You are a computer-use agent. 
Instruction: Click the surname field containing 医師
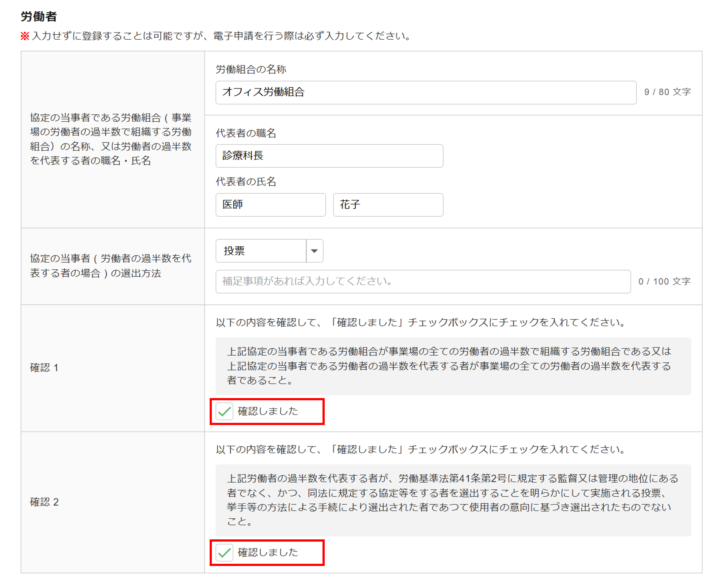pos(270,205)
